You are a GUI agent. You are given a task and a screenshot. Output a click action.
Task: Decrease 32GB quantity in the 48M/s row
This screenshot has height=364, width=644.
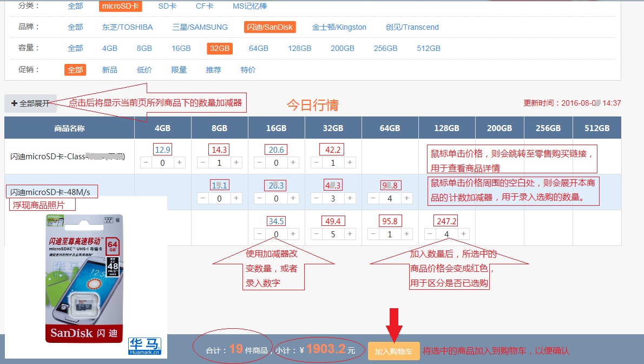coord(316,198)
